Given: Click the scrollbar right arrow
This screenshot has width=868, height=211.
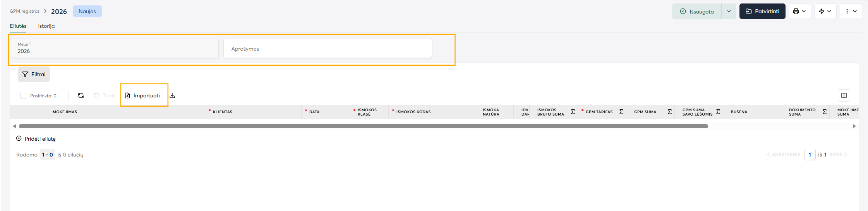Looking at the screenshot, I should [854, 126].
